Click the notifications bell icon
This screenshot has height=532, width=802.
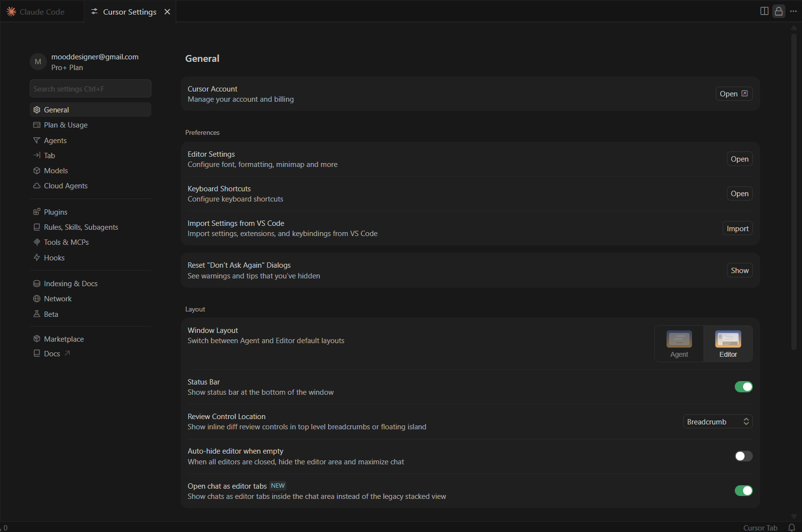click(x=792, y=528)
